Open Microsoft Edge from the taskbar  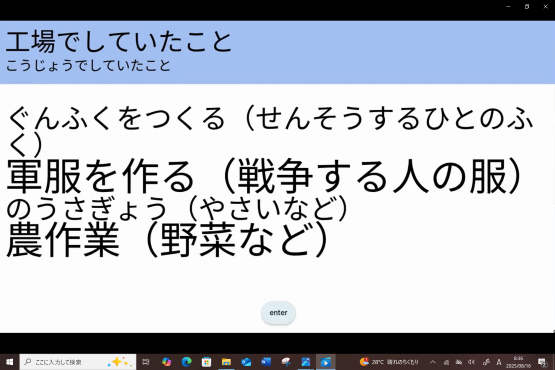point(187,362)
